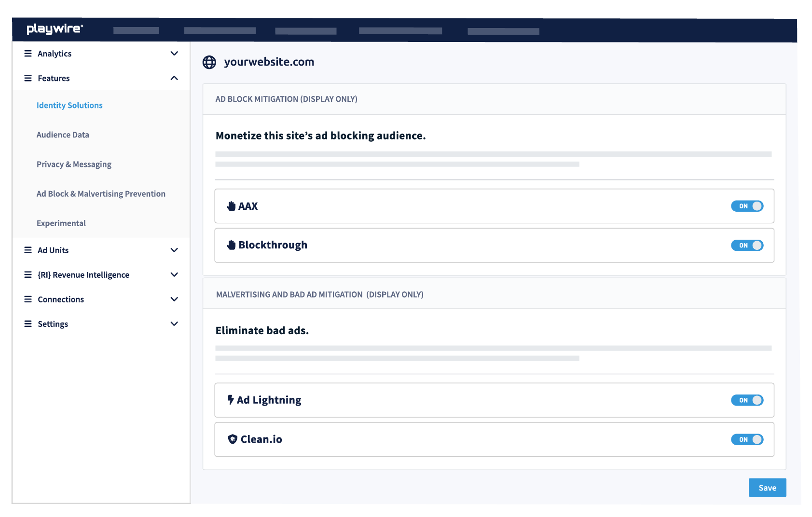Click the Eliminate bad ads heading
The width and height of the screenshot is (812, 517).
point(262,330)
